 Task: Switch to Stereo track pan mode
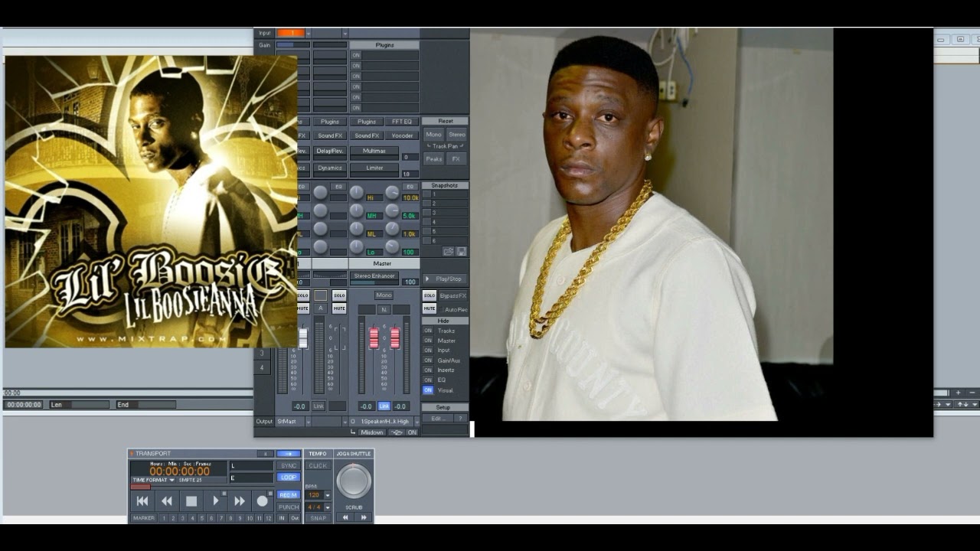click(x=457, y=135)
